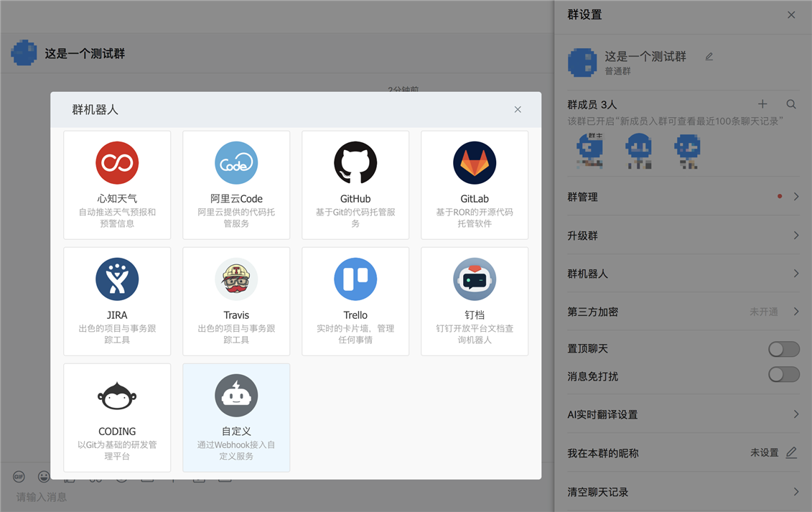Image resolution: width=812 pixels, height=512 pixels.
Task: Close the 群设置 panel
Action: (790, 15)
